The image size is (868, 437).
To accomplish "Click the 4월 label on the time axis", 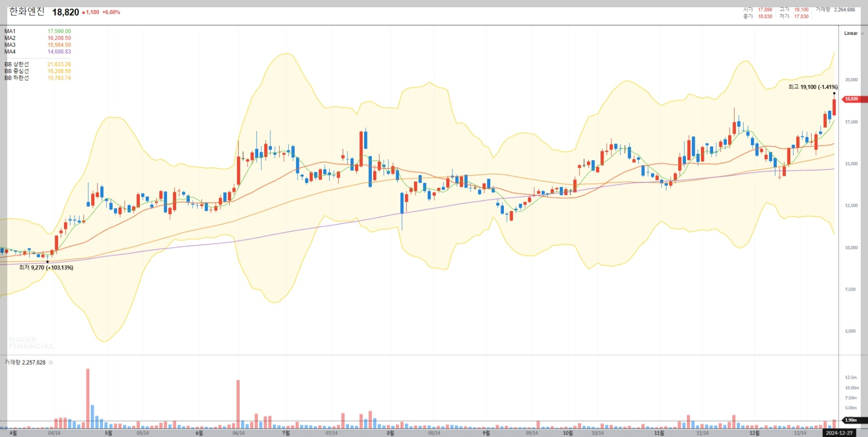I will 13,433.
